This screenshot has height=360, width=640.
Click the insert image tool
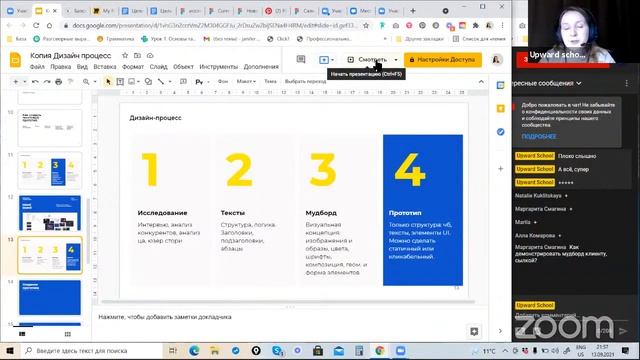tap(131, 82)
